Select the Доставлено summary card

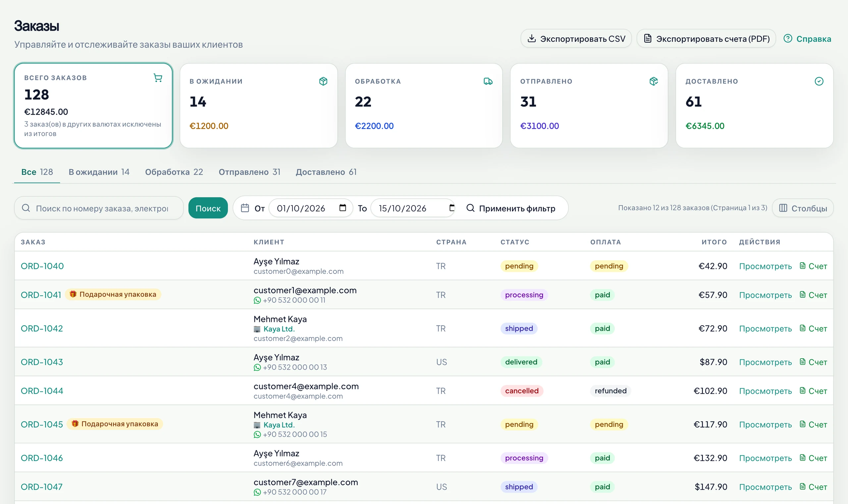pos(754,106)
